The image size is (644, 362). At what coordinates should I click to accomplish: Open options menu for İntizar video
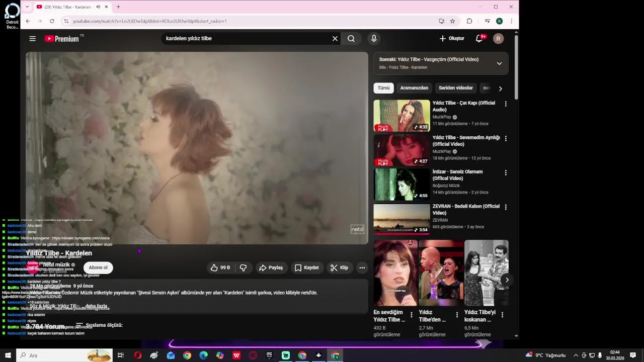click(x=506, y=172)
